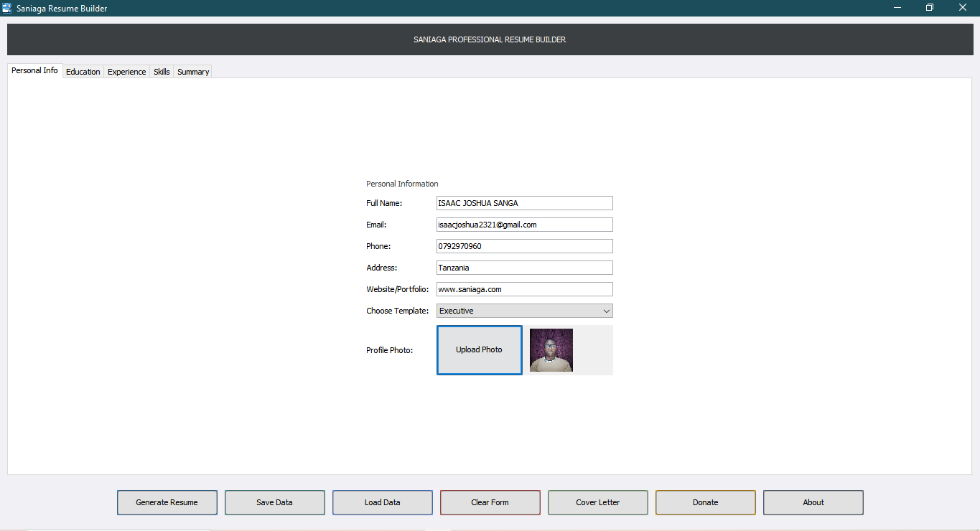Select the Website/Portfolio input field

525,289
